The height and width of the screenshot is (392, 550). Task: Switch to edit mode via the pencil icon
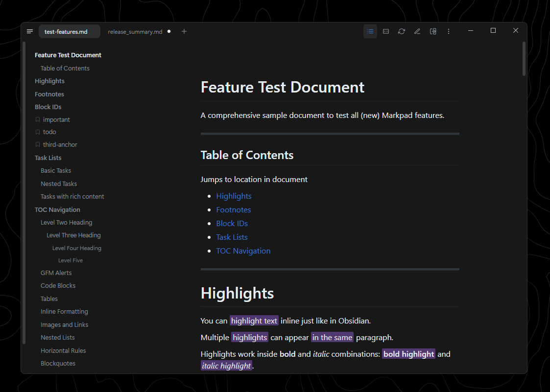click(417, 31)
